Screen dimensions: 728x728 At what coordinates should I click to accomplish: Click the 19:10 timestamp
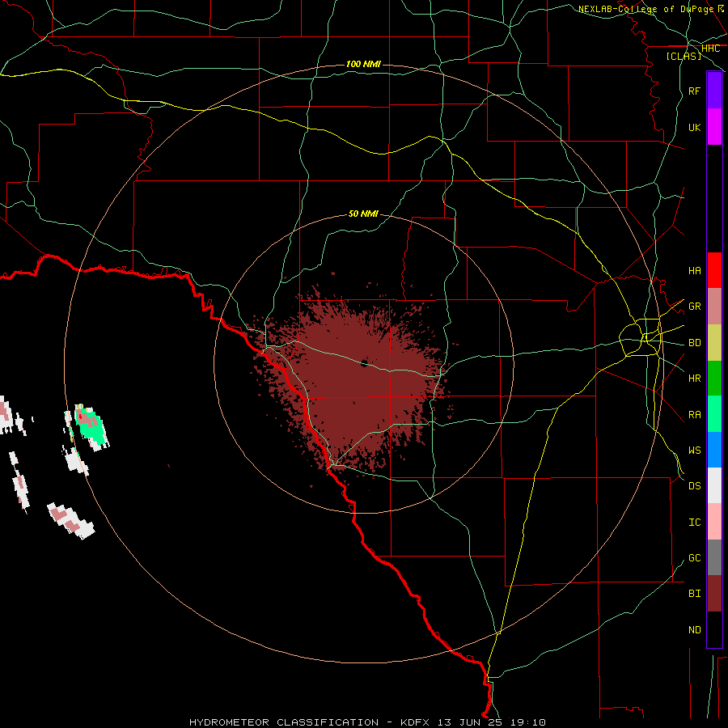[x=528, y=722]
